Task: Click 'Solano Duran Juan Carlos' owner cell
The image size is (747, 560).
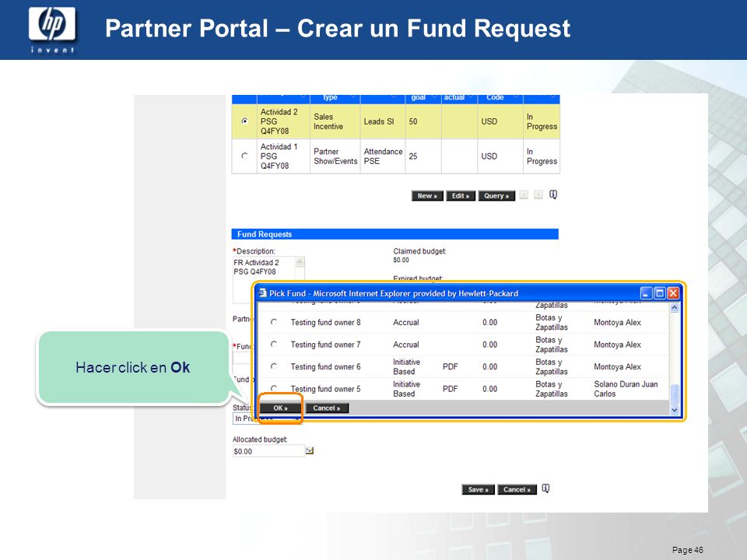Action: click(x=626, y=389)
